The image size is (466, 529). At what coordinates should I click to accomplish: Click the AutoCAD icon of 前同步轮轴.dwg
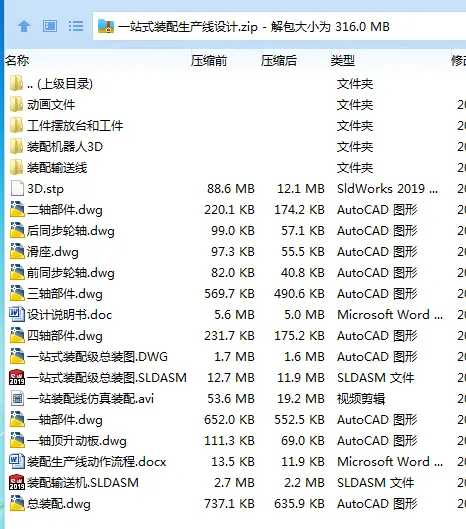(x=17, y=272)
